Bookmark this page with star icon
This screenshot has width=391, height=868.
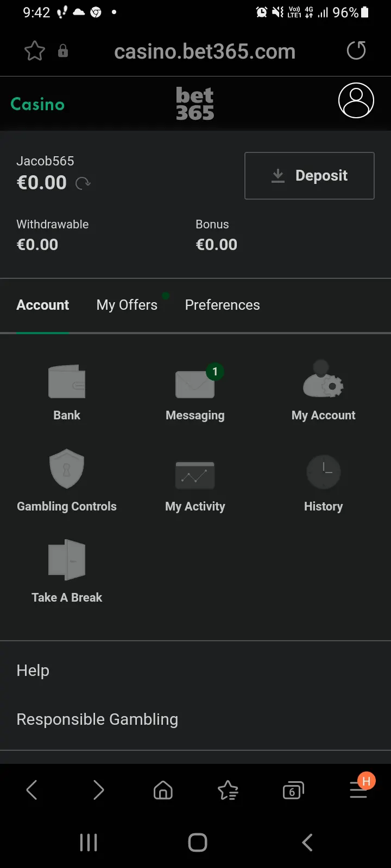(x=35, y=51)
